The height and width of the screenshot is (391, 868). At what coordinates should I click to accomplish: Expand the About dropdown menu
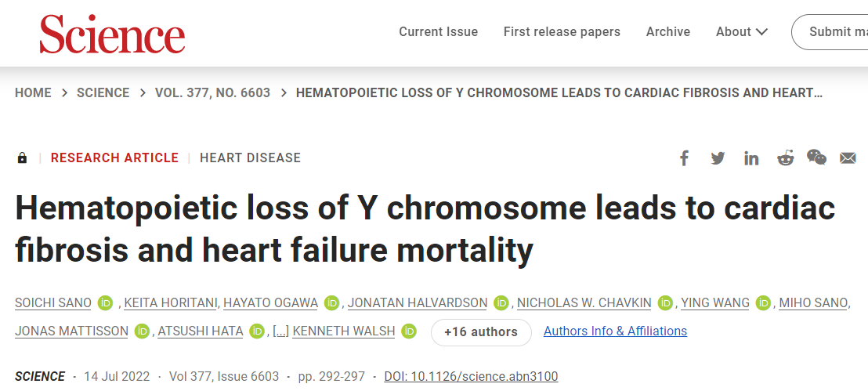[741, 32]
